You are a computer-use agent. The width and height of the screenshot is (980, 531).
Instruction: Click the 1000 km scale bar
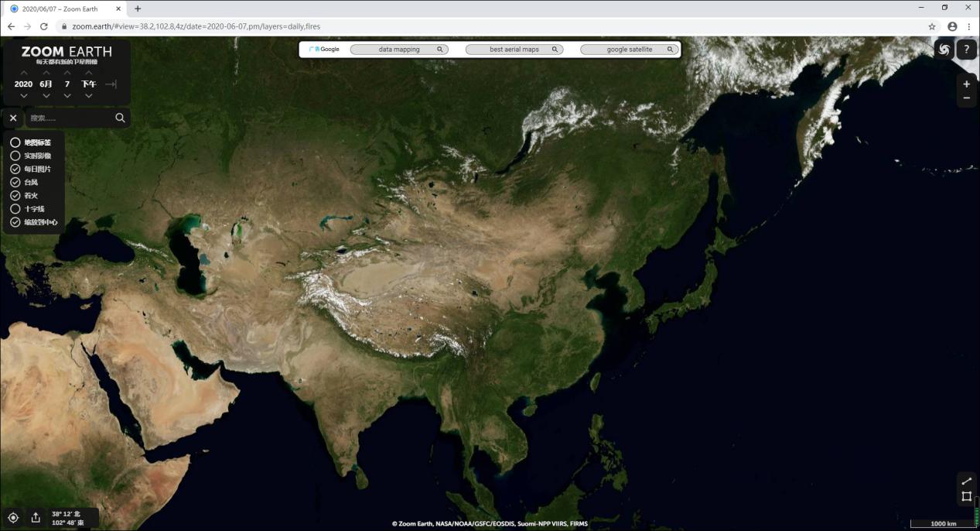coord(941,523)
